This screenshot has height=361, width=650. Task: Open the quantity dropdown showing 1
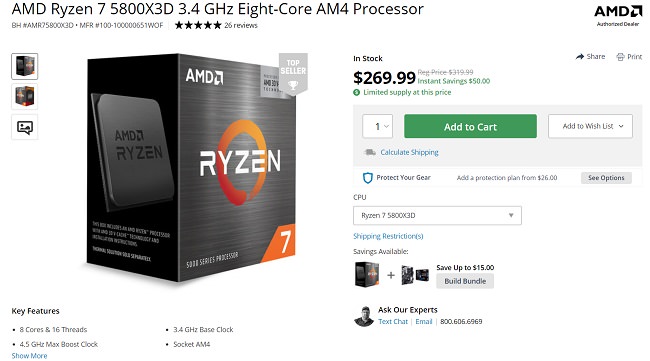click(377, 126)
